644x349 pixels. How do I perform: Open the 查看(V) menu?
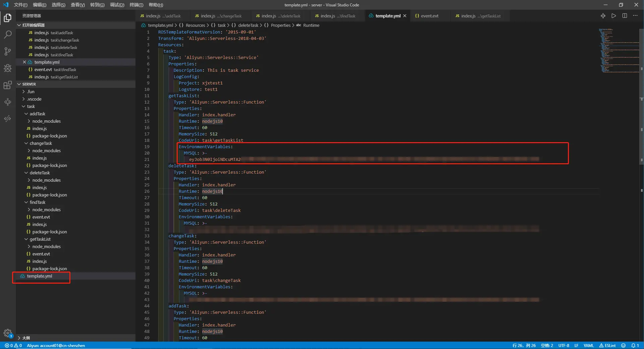[x=78, y=5]
